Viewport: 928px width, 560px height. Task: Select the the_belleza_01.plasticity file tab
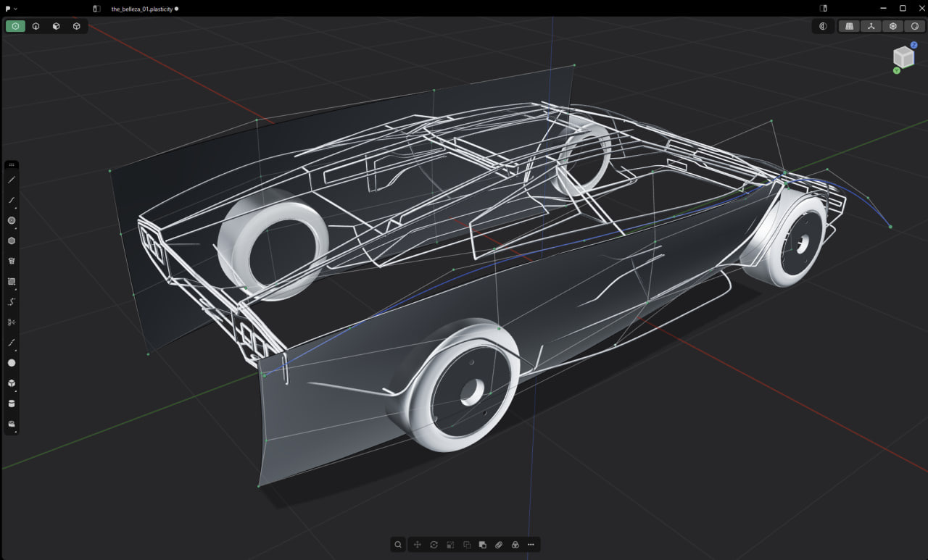[x=141, y=9]
